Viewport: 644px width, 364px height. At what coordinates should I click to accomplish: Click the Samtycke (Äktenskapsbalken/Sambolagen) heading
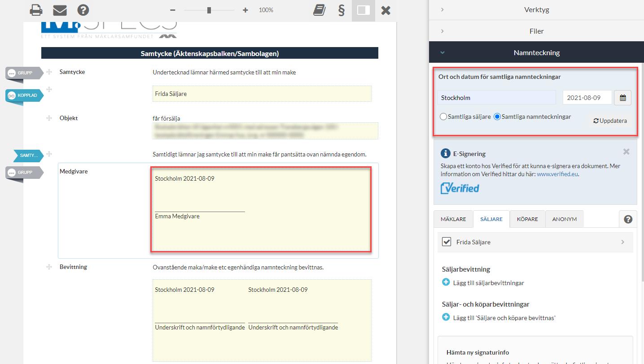[x=210, y=53]
